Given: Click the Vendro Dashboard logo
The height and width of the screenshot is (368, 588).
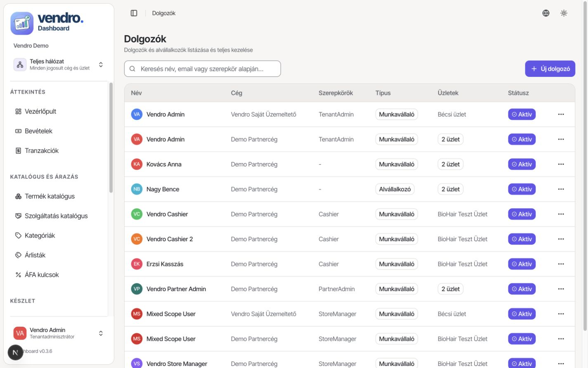Looking at the screenshot, I should (x=47, y=23).
